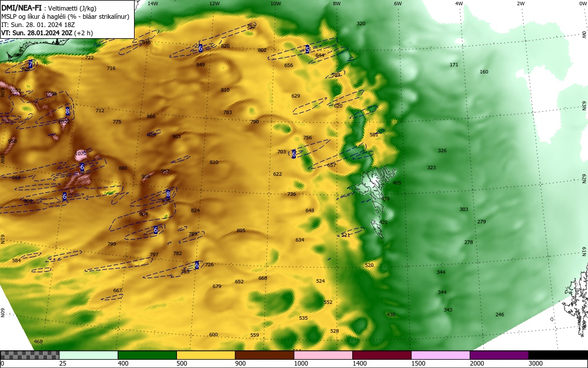Select the '4W' longitude label
The width and height of the screenshot is (588, 368).
(x=459, y=4)
